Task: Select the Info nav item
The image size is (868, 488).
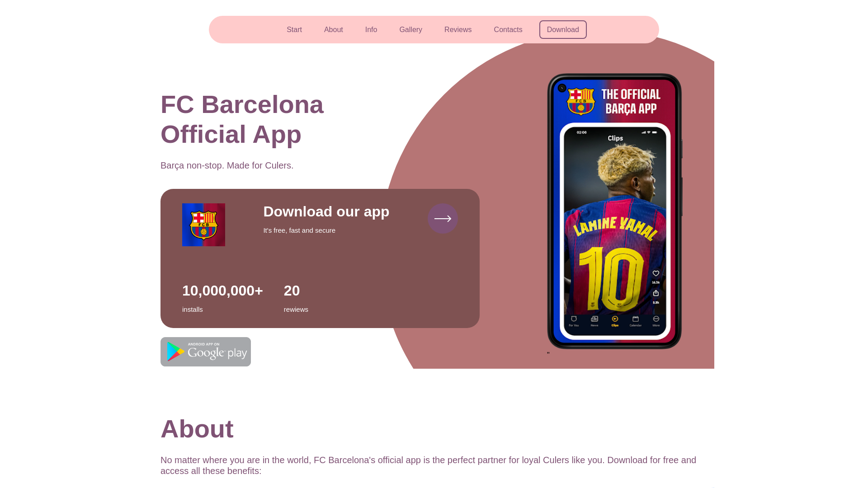Action: [x=371, y=30]
